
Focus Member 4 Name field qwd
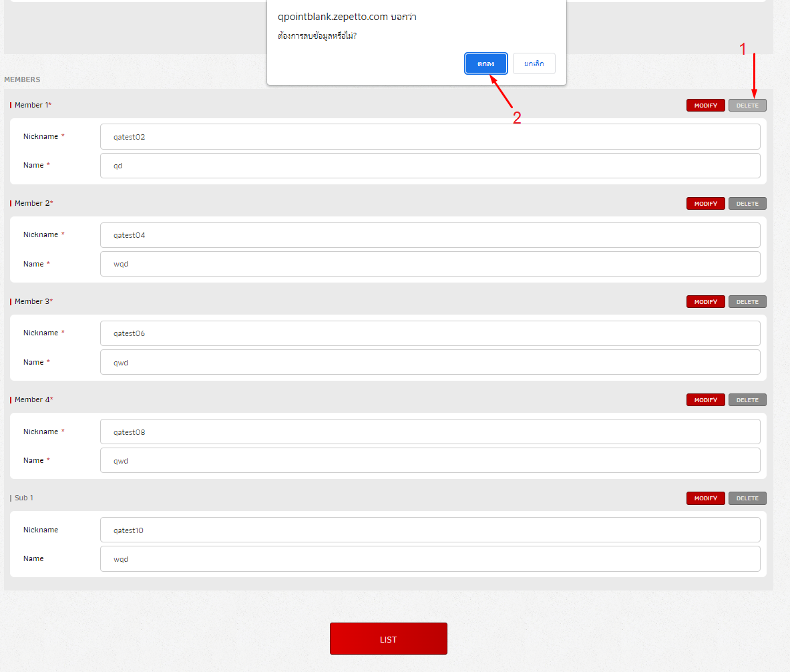(x=430, y=460)
